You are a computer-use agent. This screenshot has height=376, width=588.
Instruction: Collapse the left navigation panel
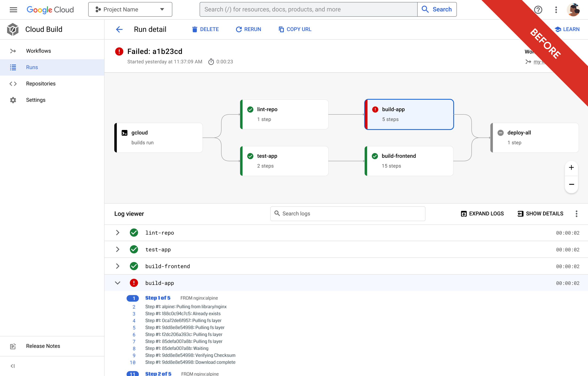[13, 366]
